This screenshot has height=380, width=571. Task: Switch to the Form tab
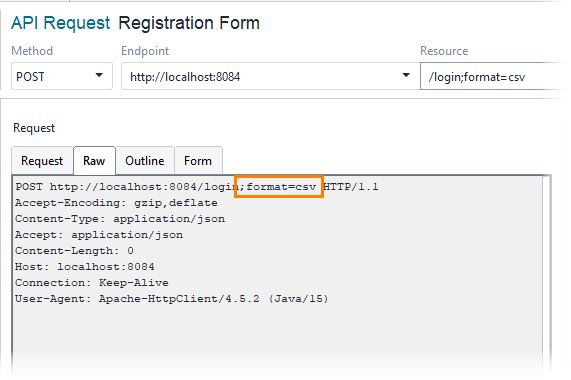(198, 161)
